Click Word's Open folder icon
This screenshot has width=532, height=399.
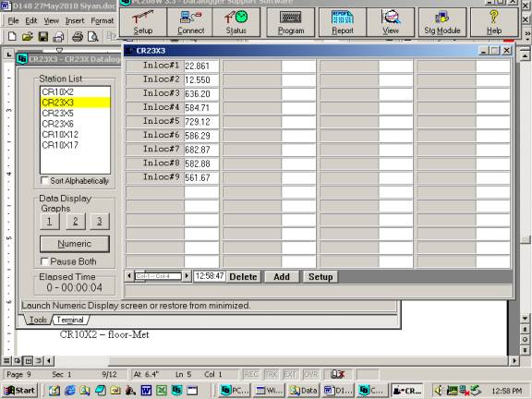(27, 36)
